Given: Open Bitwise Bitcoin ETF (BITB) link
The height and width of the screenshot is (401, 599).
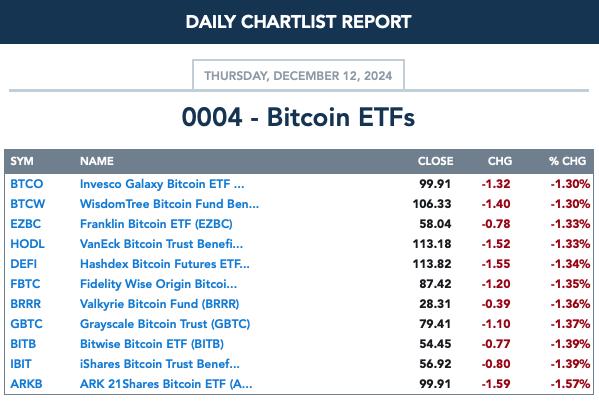Looking at the screenshot, I should click(152, 344).
